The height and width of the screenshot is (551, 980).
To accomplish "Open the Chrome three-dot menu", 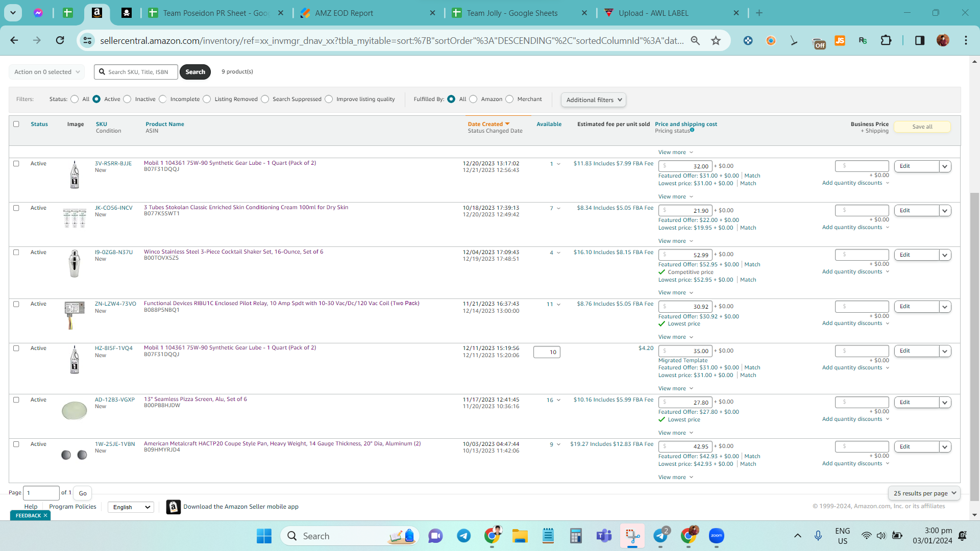I will click(x=966, y=40).
